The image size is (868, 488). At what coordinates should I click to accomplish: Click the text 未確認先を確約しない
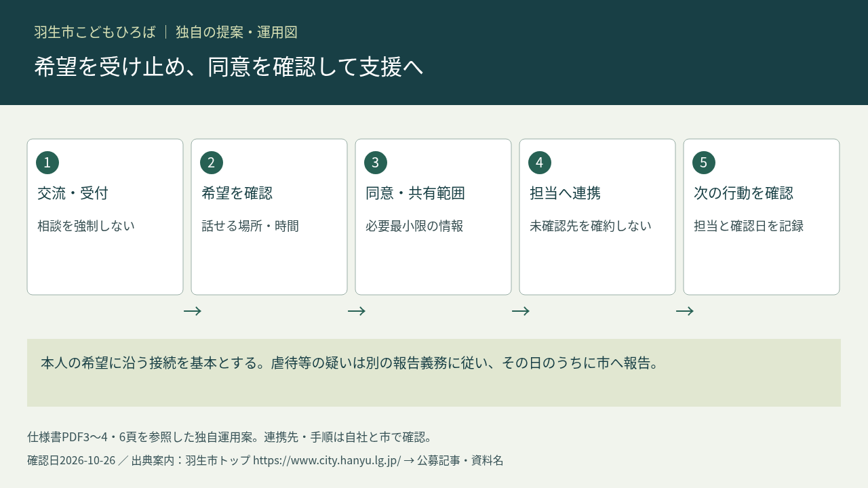(591, 226)
